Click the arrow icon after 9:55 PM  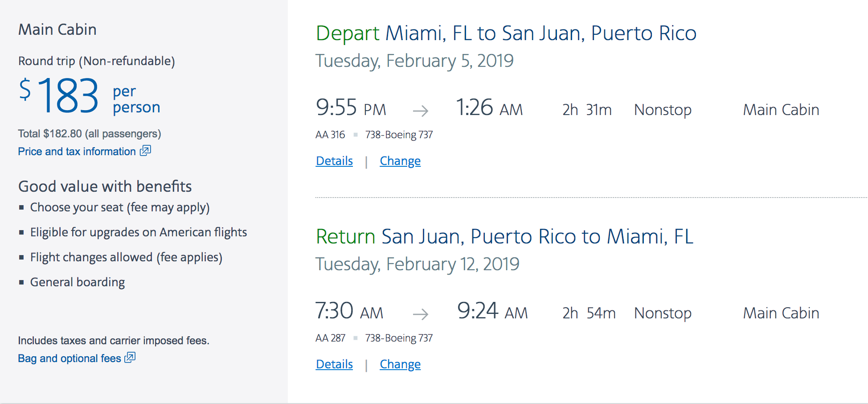[421, 111]
